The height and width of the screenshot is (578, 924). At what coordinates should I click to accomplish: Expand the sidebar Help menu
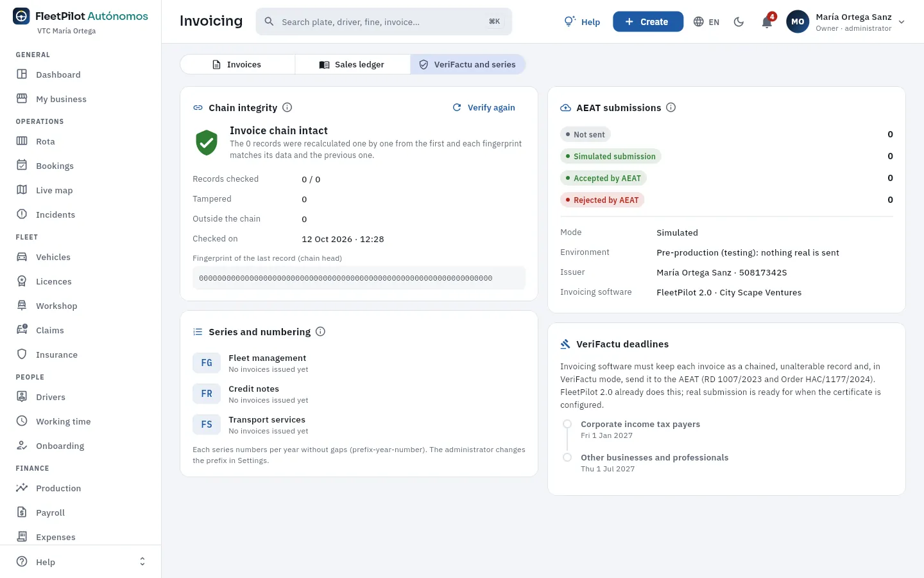(80, 562)
